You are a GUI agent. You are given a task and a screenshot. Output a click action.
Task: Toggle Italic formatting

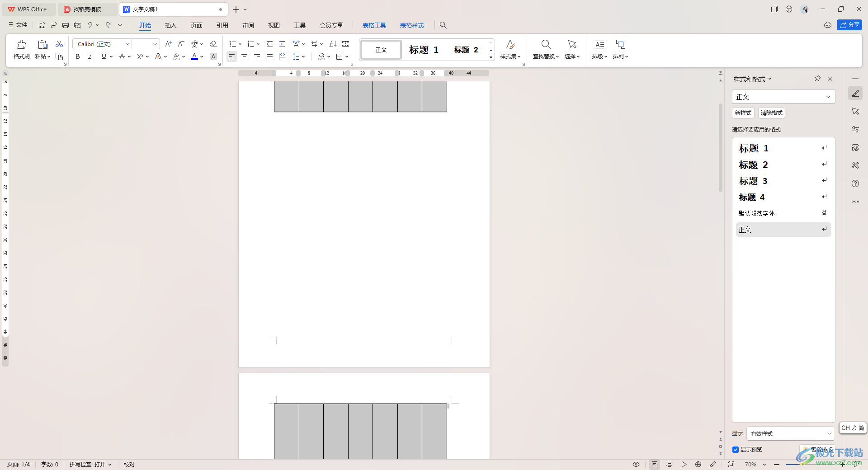90,56
